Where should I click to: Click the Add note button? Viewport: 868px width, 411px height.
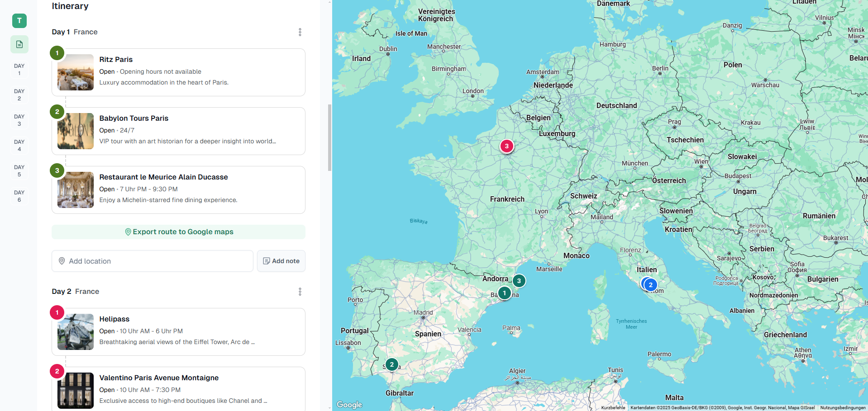[x=281, y=261]
